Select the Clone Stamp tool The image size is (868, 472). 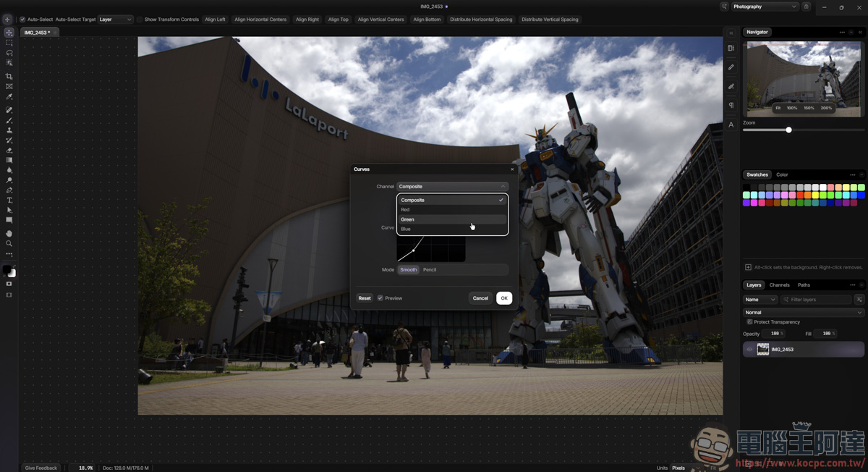click(9, 130)
